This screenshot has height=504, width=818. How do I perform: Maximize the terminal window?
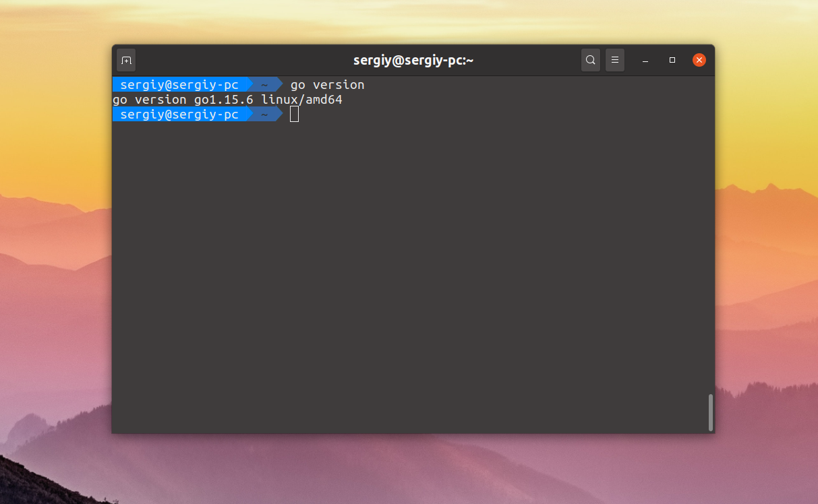coord(672,60)
